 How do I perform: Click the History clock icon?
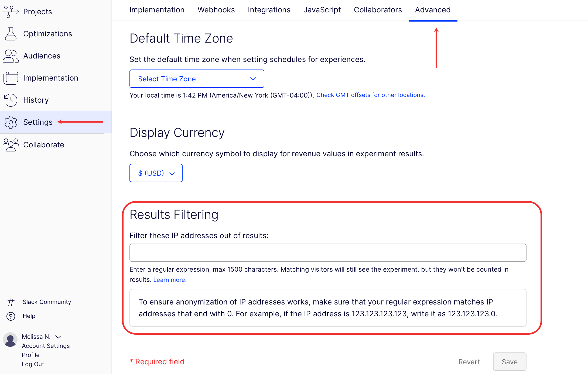point(11,100)
